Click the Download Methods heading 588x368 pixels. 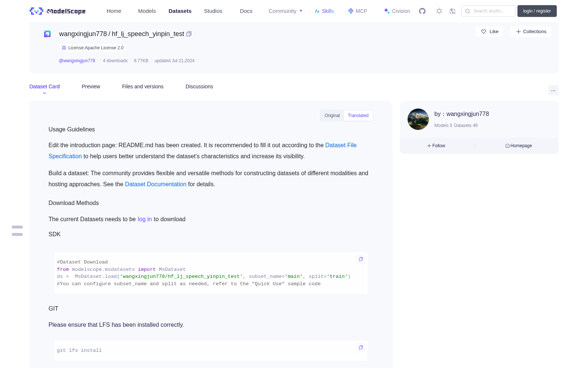pyautogui.click(x=73, y=203)
